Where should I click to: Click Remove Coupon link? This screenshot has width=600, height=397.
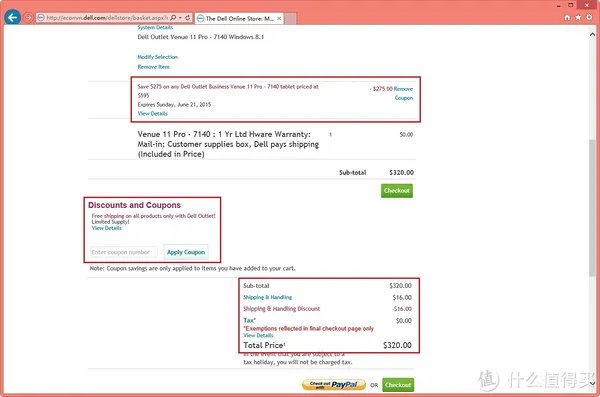click(x=403, y=93)
